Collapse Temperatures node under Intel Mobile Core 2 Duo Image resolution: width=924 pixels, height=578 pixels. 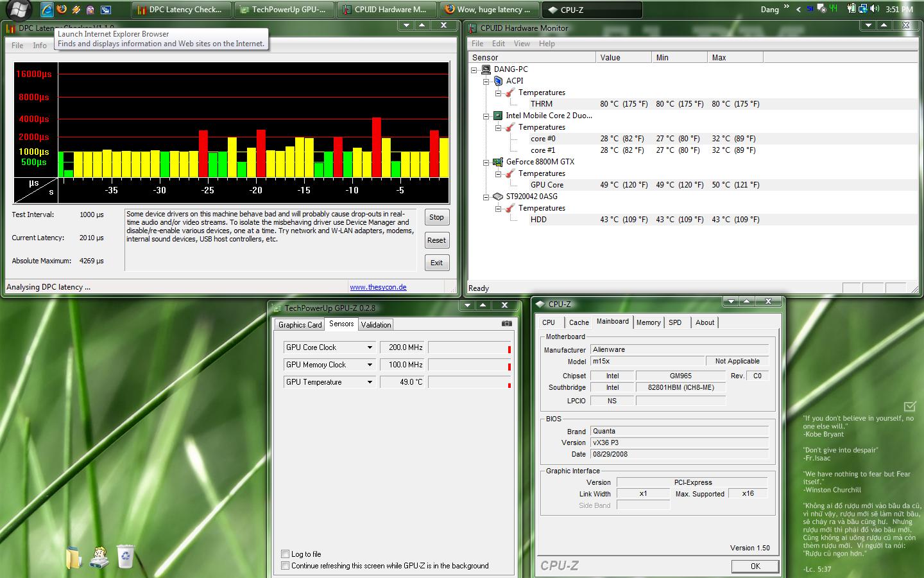coord(498,127)
